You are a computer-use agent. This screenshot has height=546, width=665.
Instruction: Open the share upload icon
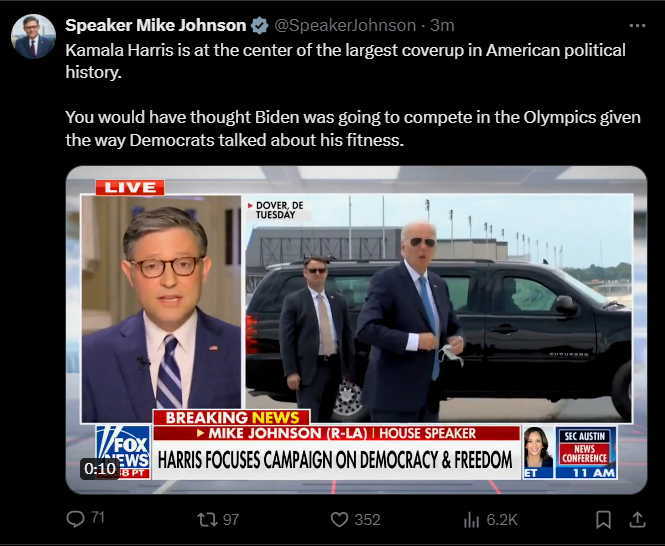click(637, 519)
